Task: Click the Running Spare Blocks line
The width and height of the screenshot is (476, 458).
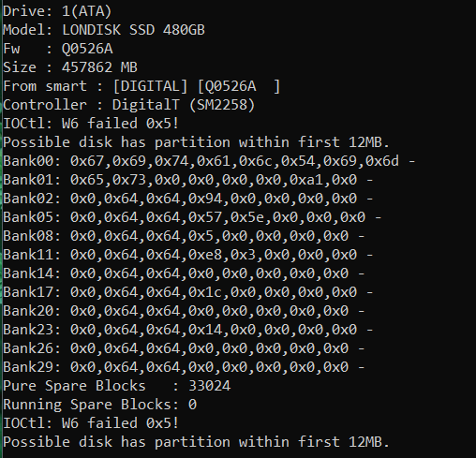Action: (100, 405)
